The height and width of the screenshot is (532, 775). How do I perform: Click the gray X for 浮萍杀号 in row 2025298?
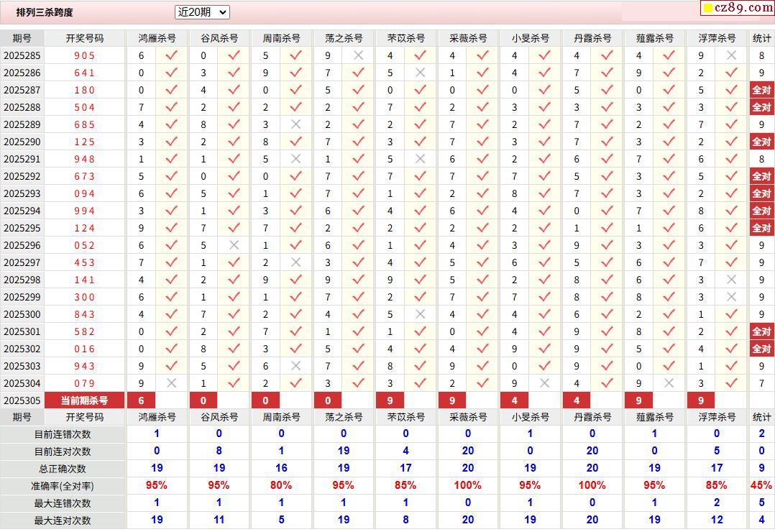pyautogui.click(x=732, y=280)
